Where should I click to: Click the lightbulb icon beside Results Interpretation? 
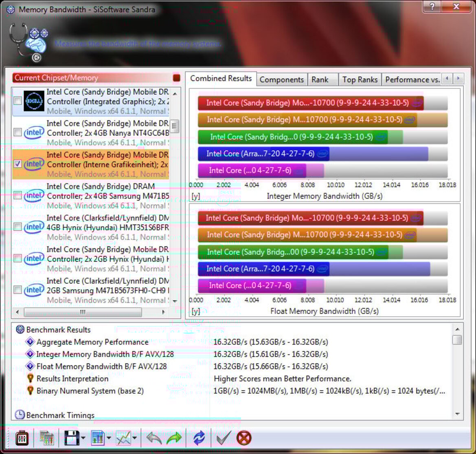30,378
